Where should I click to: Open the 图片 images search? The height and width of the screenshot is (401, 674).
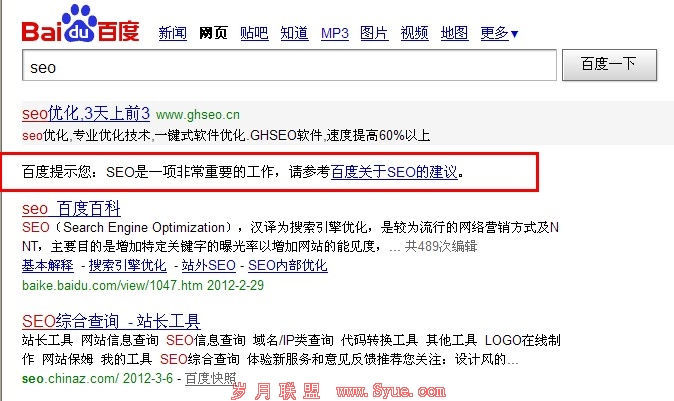[374, 34]
